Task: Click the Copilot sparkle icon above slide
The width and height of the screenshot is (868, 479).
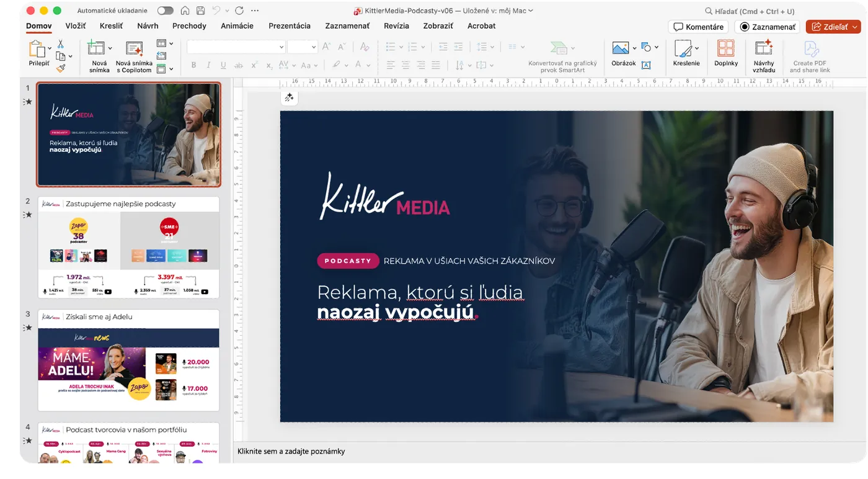Action: [x=289, y=97]
